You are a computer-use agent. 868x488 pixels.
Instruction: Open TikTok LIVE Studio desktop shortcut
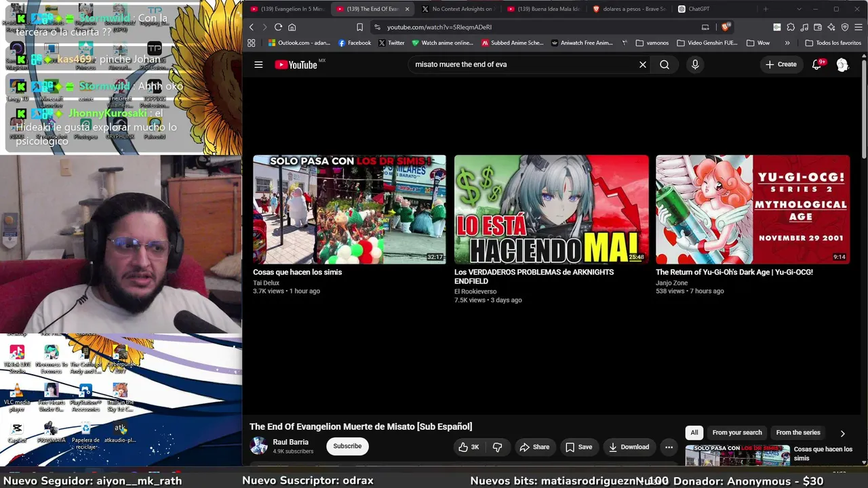17,359
